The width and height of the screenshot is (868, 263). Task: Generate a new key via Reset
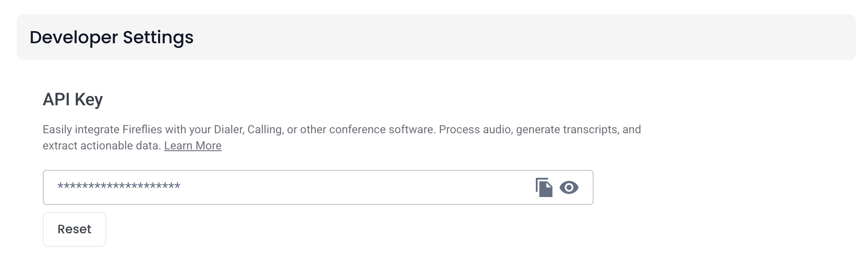click(74, 229)
